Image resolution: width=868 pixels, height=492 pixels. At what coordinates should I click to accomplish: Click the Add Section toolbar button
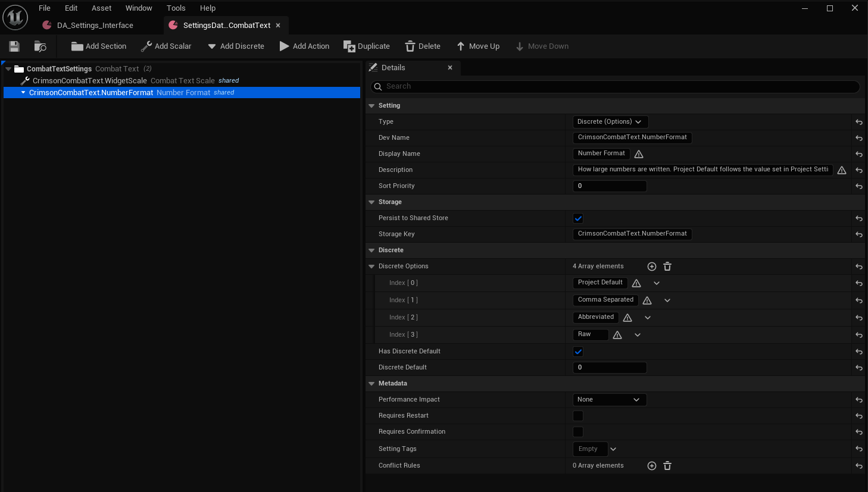click(99, 46)
